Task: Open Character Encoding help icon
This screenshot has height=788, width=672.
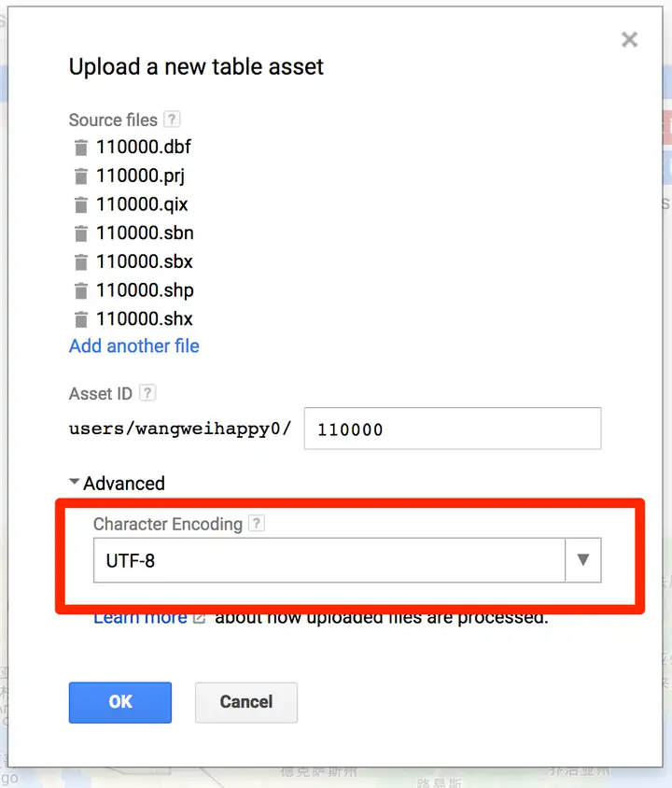Action: click(257, 523)
